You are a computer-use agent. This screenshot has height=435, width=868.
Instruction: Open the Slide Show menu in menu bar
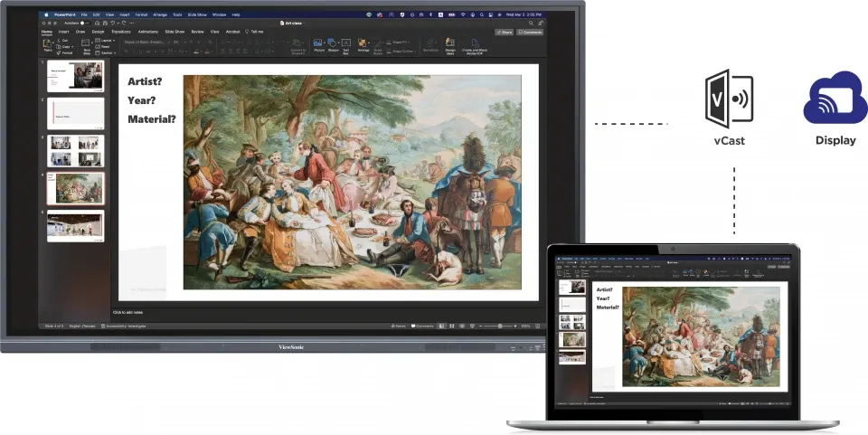click(197, 15)
